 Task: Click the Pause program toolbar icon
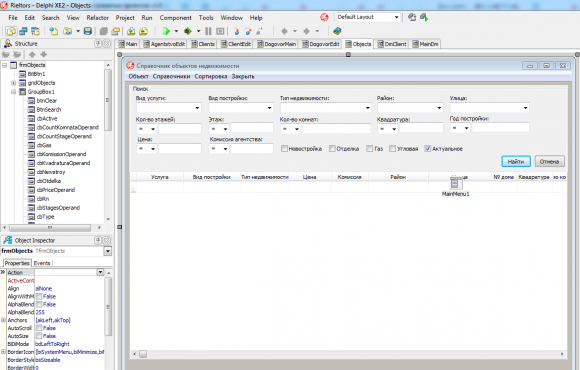(x=208, y=31)
